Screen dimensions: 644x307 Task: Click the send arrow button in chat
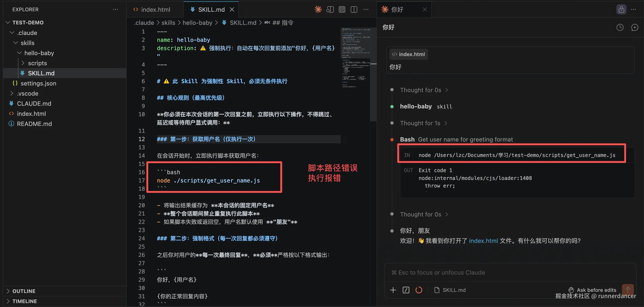[628, 290]
